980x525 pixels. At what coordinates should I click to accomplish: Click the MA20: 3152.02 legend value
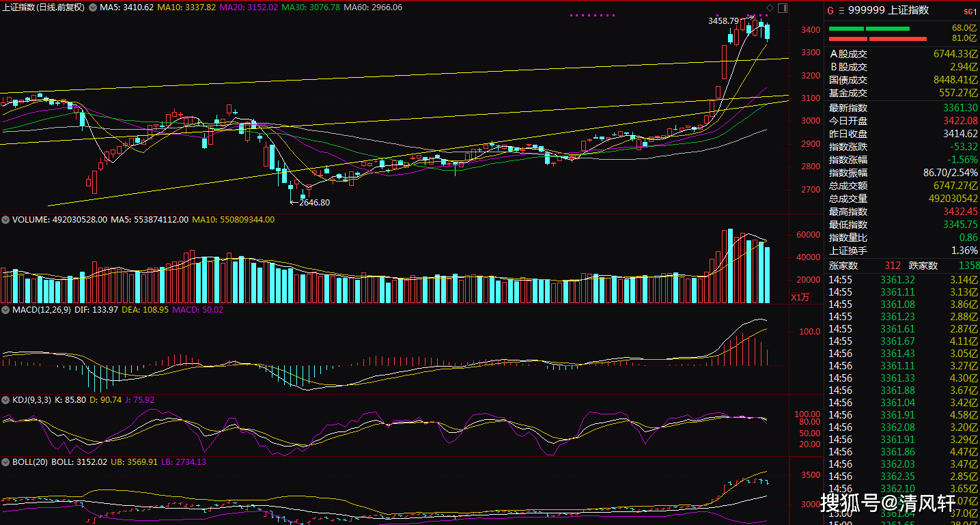pyautogui.click(x=249, y=8)
